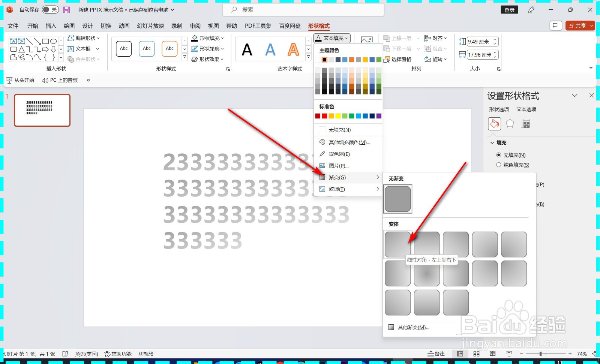Select the 无填充(N) radio button
The width and height of the screenshot is (600, 364).
tap(498, 155)
